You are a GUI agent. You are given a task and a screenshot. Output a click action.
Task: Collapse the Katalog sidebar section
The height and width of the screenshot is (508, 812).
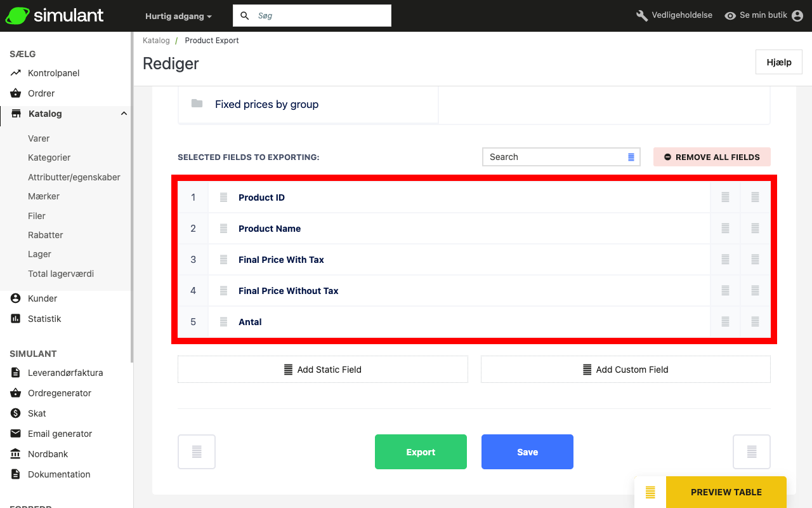(x=124, y=114)
